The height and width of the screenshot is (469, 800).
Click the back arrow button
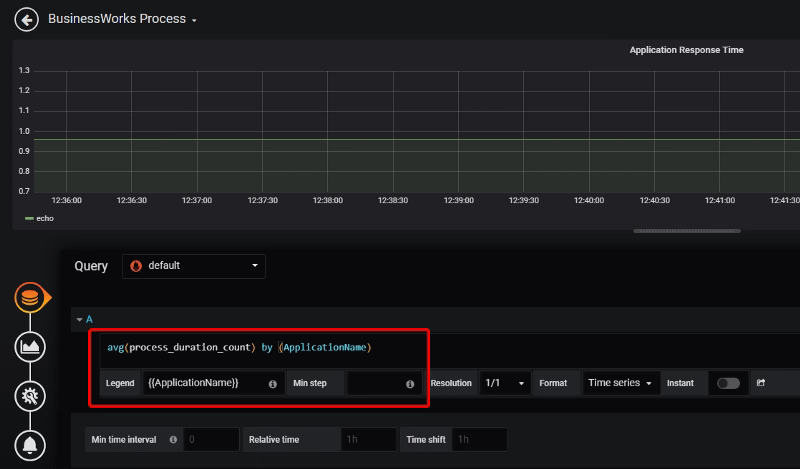(x=26, y=19)
